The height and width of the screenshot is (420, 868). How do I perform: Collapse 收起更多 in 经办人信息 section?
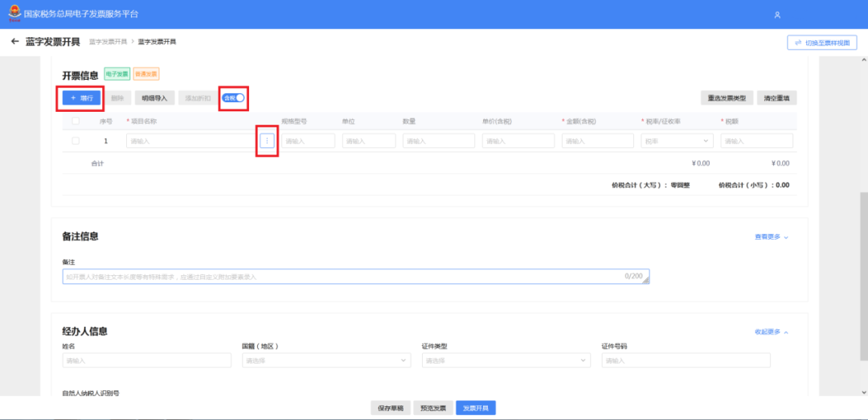coord(772,332)
